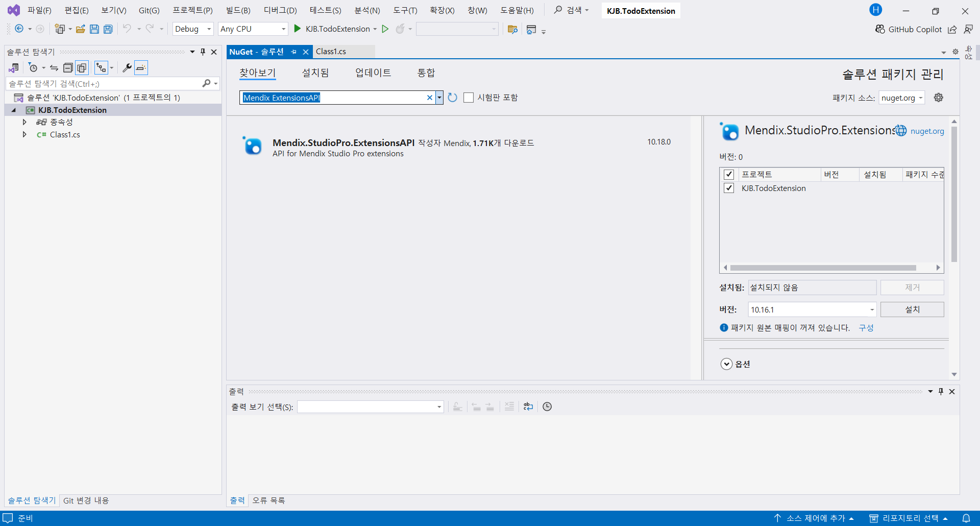Image resolution: width=980 pixels, height=526 pixels.
Task: Expand the 옵션 options section
Action: point(726,364)
